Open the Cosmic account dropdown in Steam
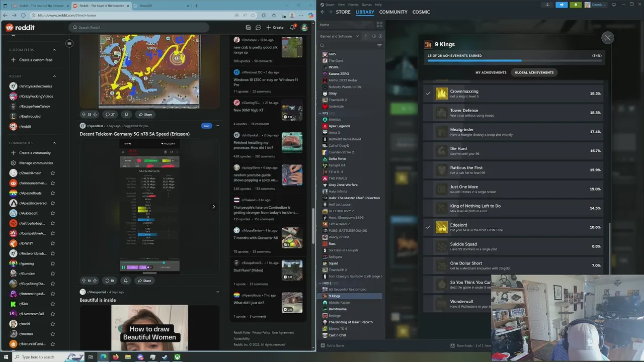644x362 pixels. pos(596,5)
